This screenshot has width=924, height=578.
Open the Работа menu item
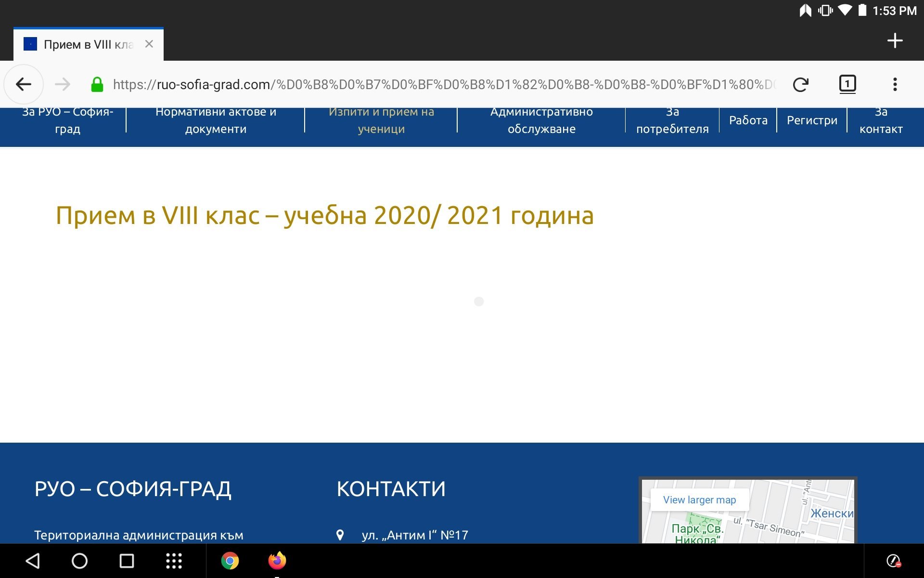(x=748, y=120)
